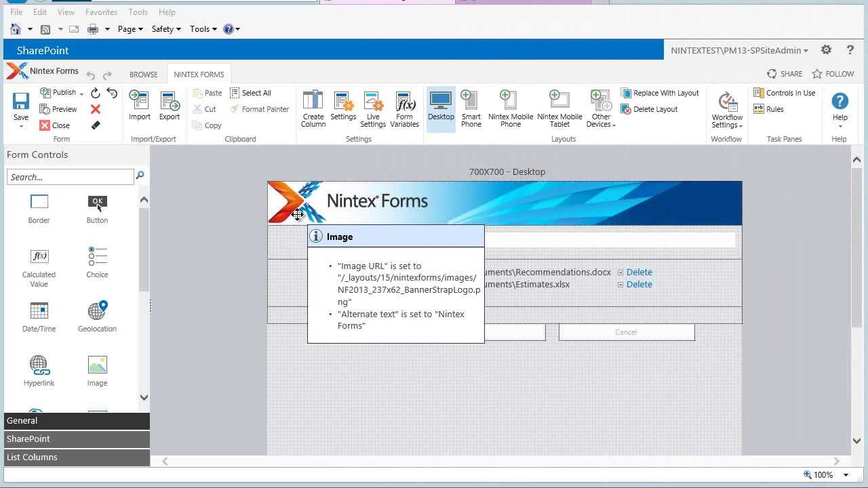Select the Hyperlink control
868x488 pixels.
[39, 371]
